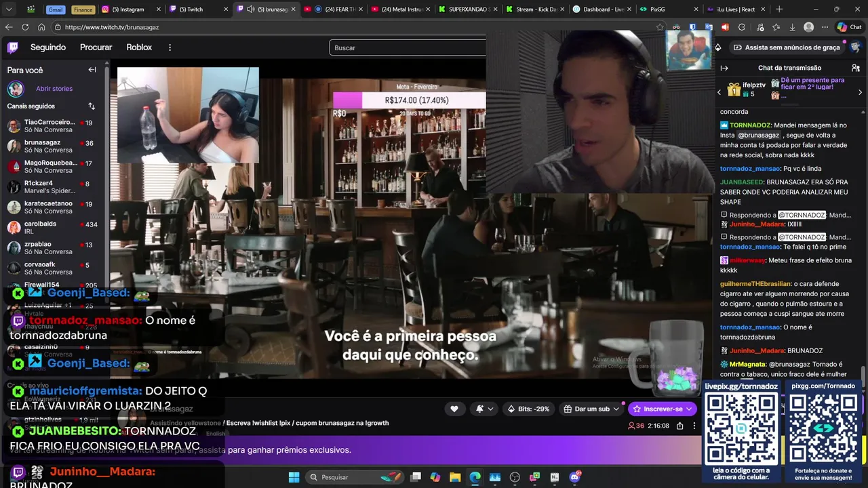Image resolution: width=868 pixels, height=488 pixels.
Task: Go to next gift leaderboard entry
Action: (861, 92)
